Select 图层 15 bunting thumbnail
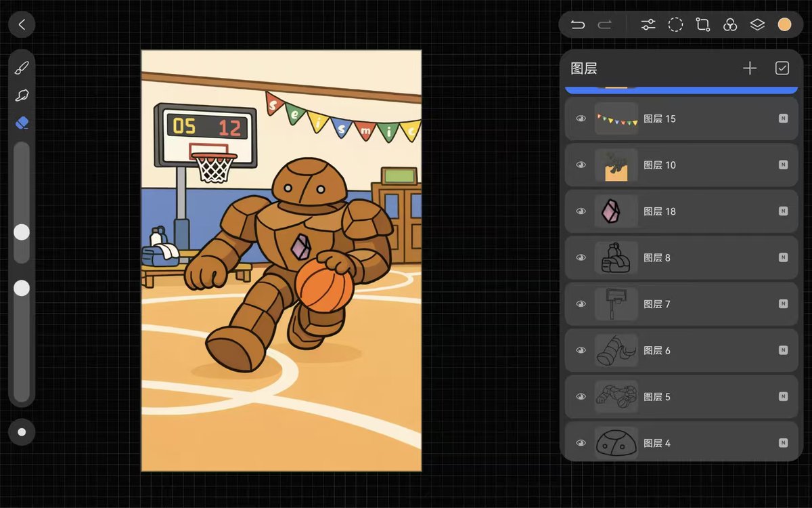 click(616, 119)
